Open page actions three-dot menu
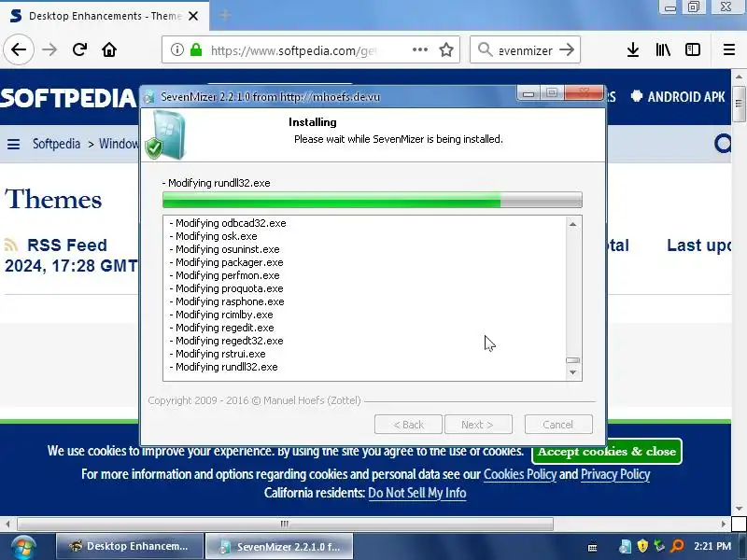Viewport: 747px width, 560px height. tap(419, 49)
